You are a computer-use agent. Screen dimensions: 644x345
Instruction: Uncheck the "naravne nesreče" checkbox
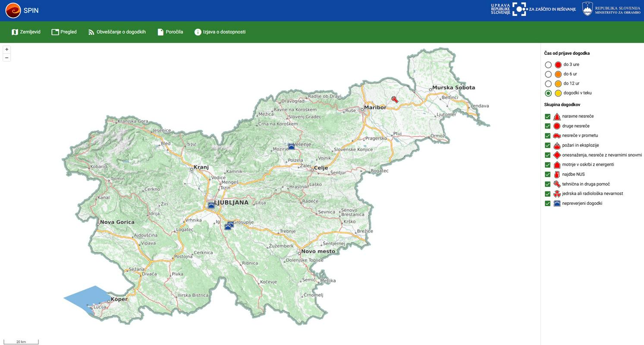548,116
